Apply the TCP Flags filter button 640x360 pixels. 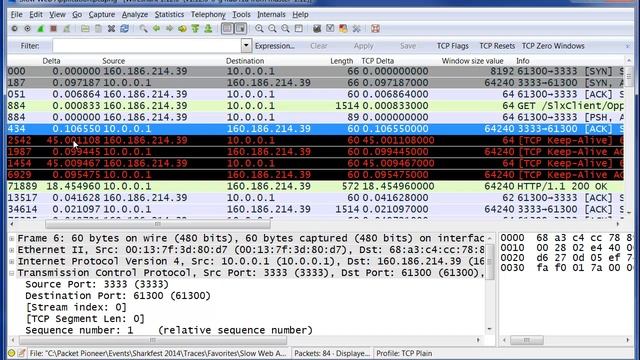(453, 46)
